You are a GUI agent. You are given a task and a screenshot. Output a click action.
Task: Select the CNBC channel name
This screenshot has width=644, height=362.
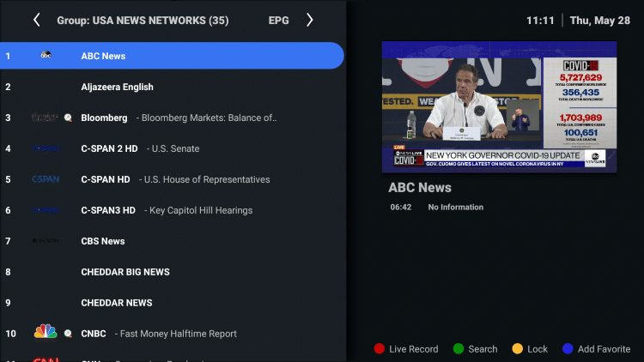click(94, 334)
